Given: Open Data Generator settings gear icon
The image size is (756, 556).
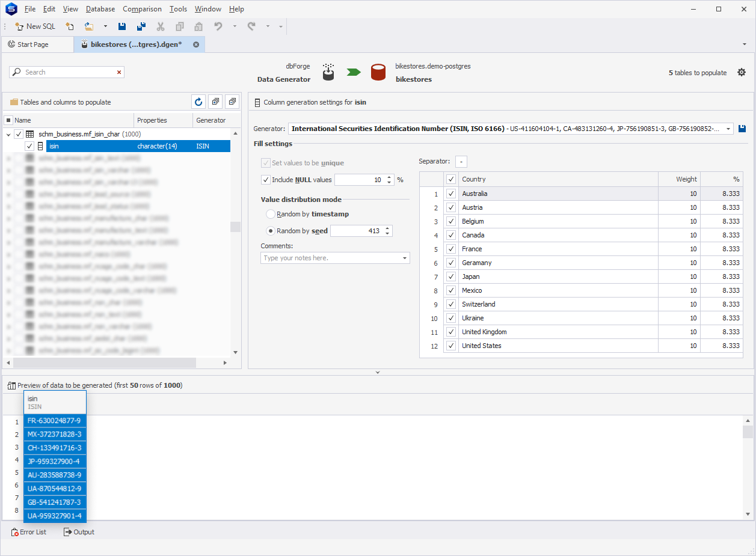Looking at the screenshot, I should pyautogui.click(x=742, y=72).
